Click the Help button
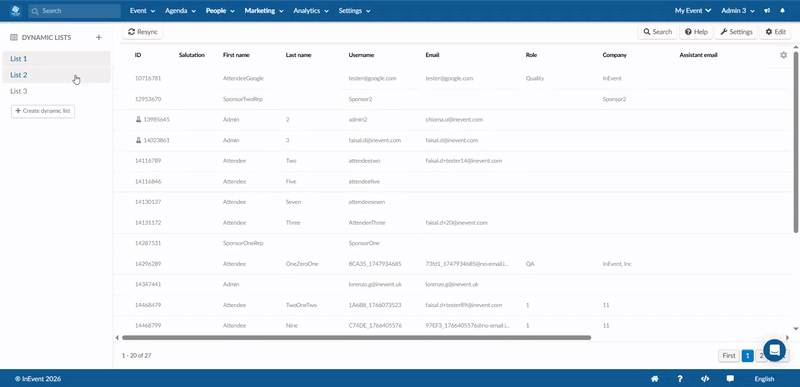Screen dimensions: 800x387 696,32
